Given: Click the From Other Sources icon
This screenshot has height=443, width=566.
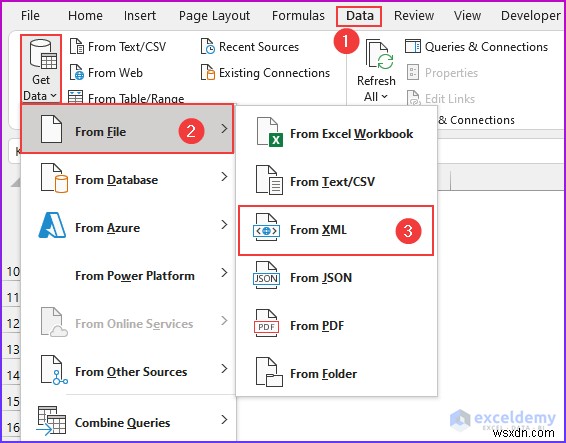Looking at the screenshot, I should click(x=54, y=370).
